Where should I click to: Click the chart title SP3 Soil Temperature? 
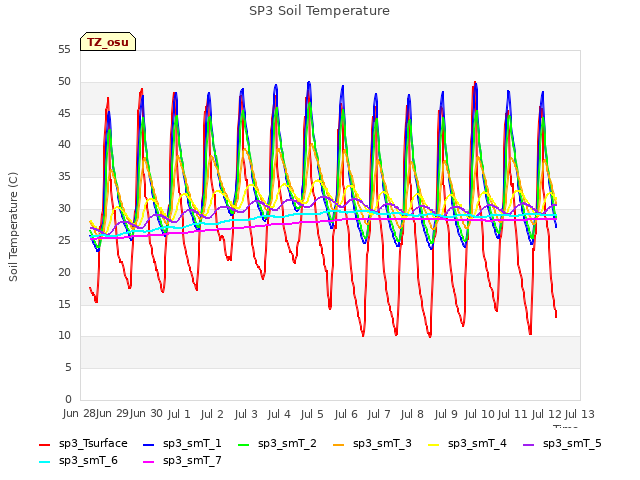pyautogui.click(x=319, y=11)
